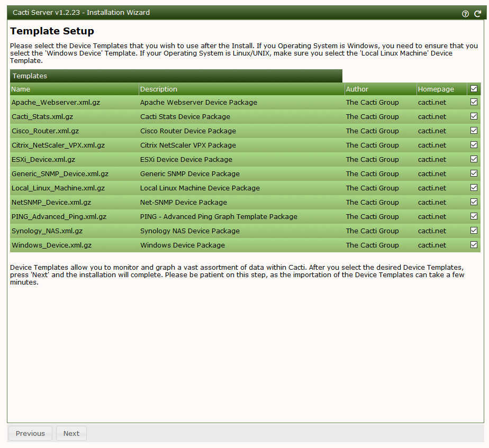
Task: Uncheck Apache_Webserver.xml.gz template checkbox
Action: click(474, 102)
